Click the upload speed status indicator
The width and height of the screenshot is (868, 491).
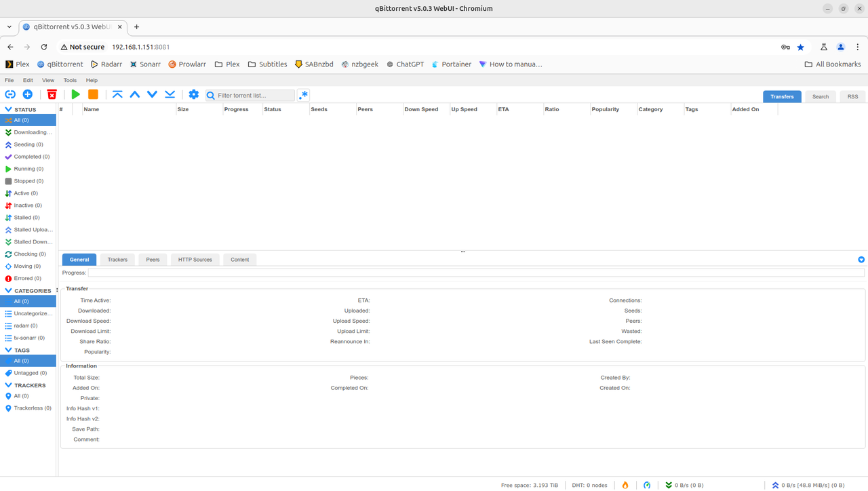point(808,485)
